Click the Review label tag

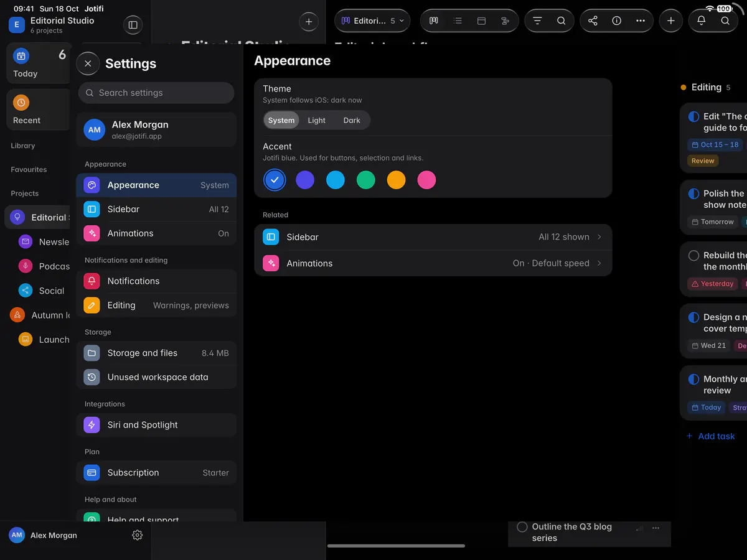(703, 161)
